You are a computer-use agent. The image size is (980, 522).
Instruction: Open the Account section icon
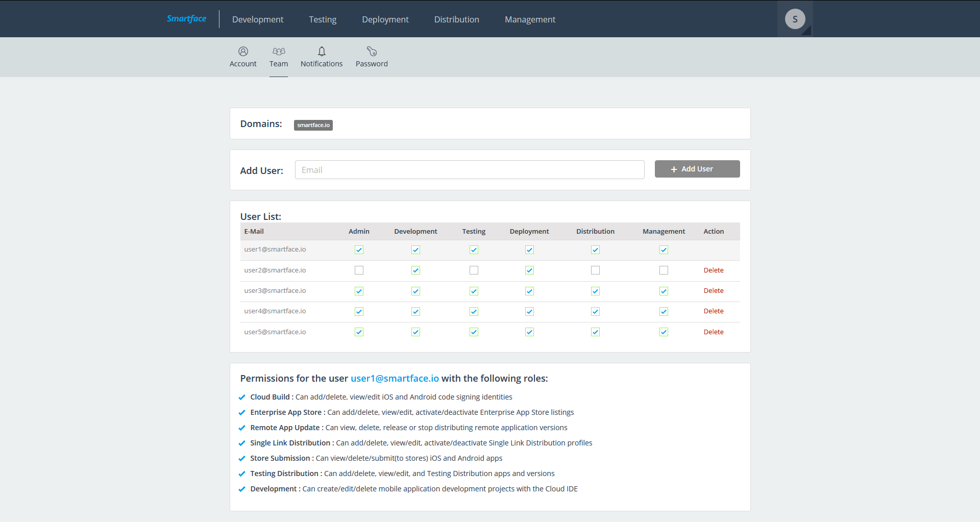[x=243, y=51]
